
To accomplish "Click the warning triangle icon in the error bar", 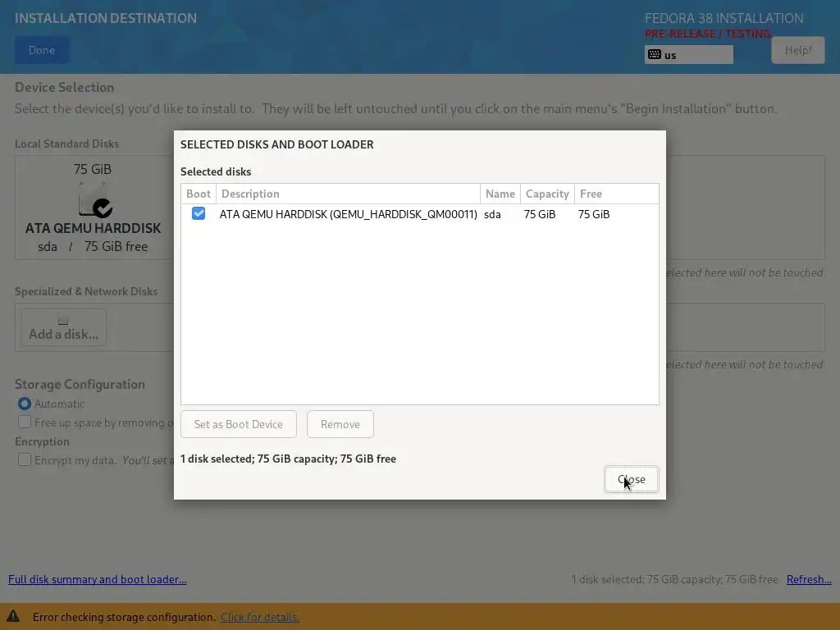I will click(x=13, y=616).
